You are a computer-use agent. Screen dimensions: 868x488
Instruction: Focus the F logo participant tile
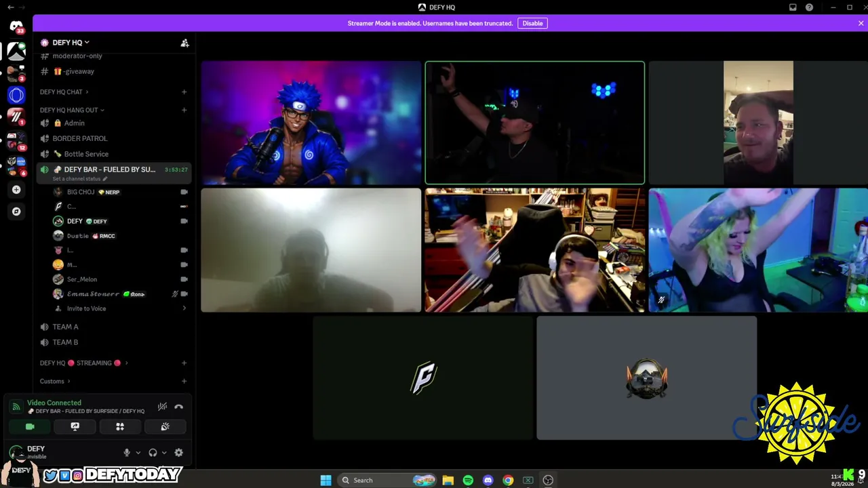(x=423, y=378)
